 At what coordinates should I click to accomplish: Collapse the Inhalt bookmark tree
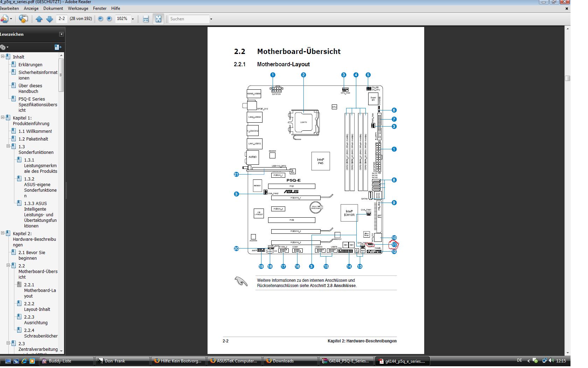(3, 56)
